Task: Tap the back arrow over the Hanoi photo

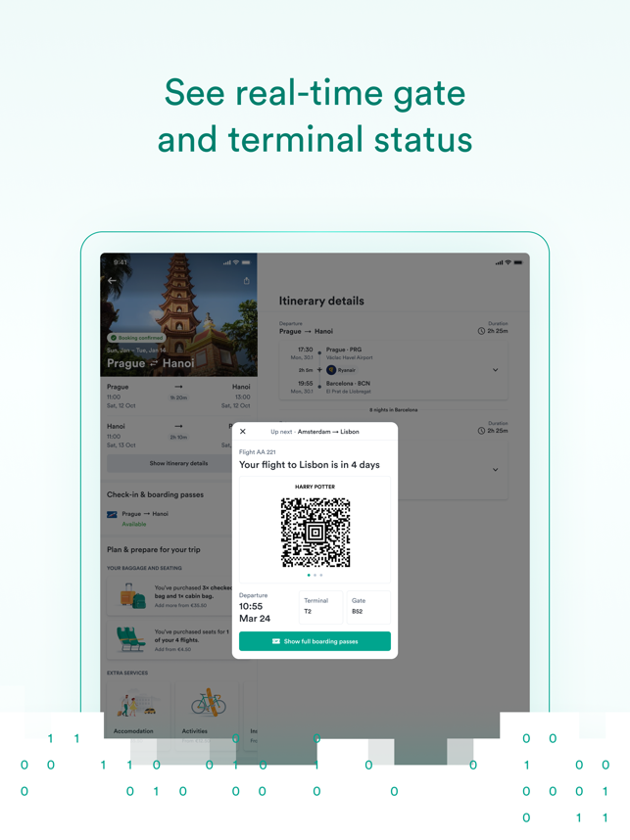Action: [112, 280]
